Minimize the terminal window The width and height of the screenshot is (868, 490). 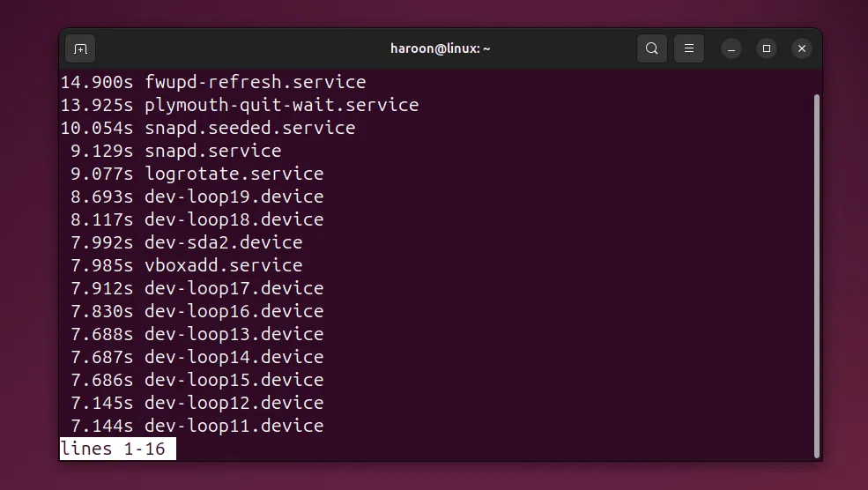(x=731, y=48)
